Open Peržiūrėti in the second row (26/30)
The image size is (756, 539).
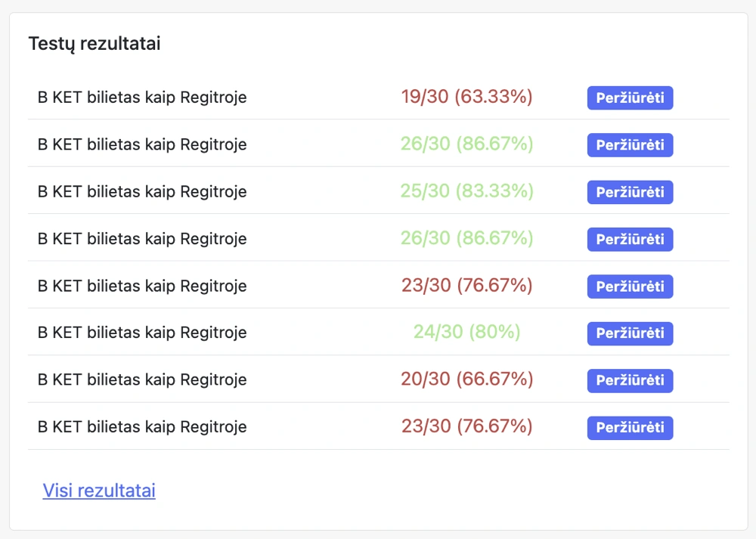[630, 145]
